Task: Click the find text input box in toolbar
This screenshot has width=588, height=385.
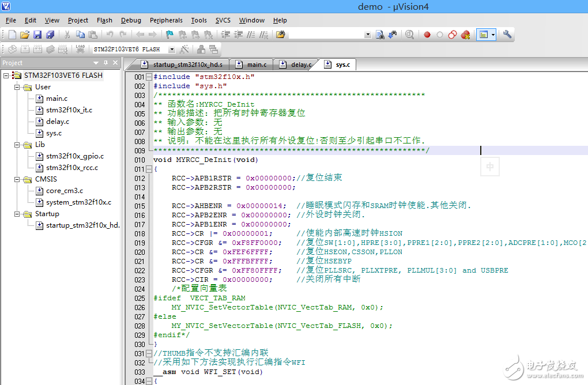Action: point(326,35)
